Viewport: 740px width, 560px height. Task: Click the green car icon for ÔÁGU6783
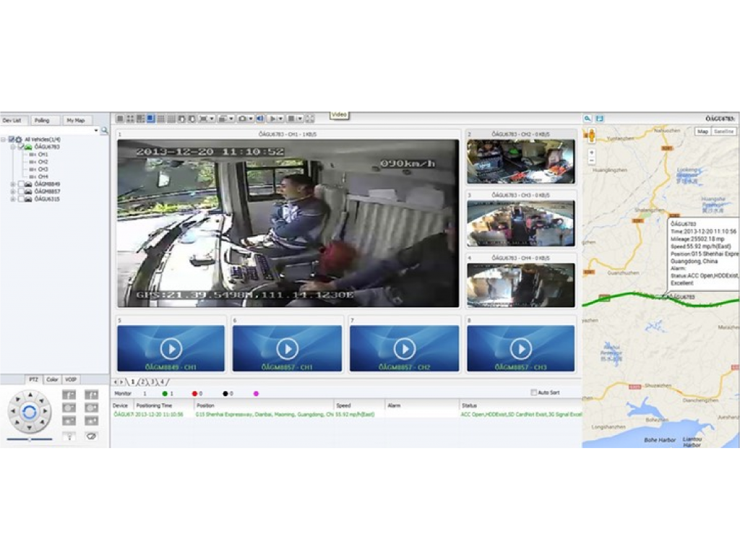[28, 147]
